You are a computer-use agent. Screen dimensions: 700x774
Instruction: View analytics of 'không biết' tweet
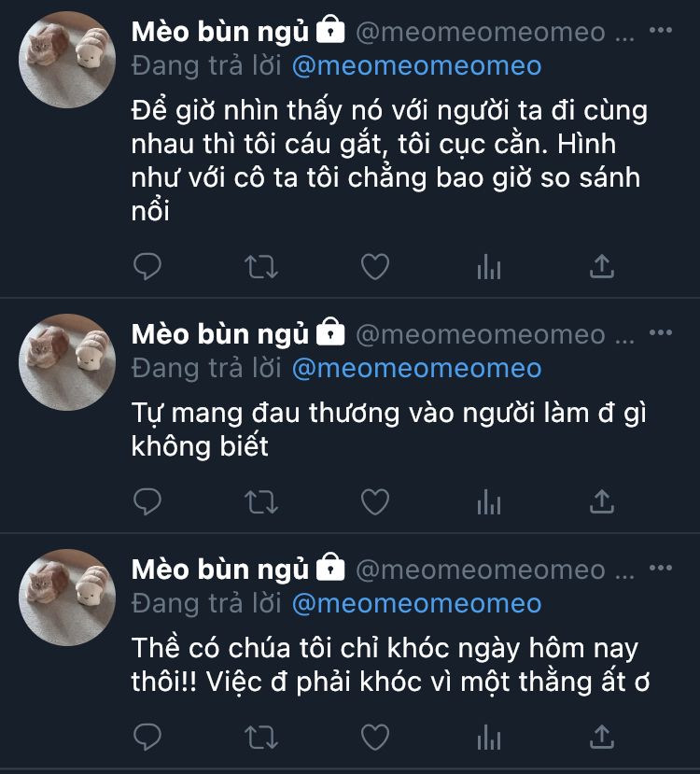(489, 501)
